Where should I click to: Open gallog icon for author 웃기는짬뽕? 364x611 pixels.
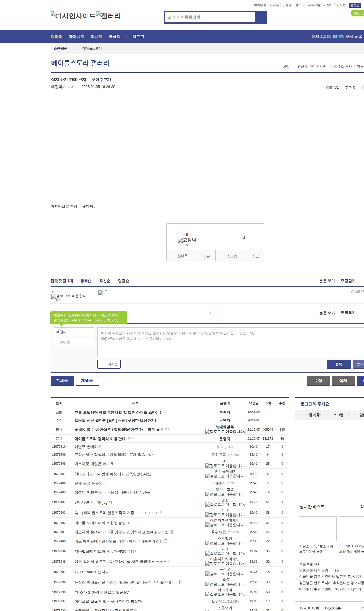click(225, 494)
